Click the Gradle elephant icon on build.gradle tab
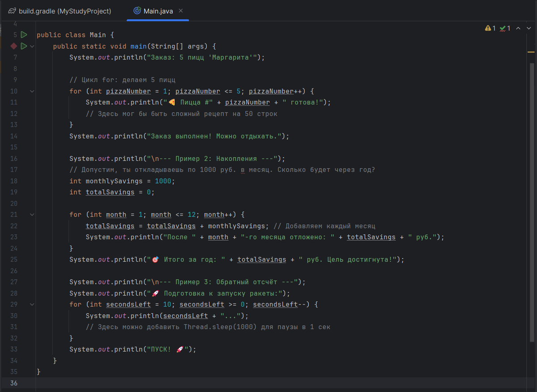Viewport: 537px width, 392px height. tap(12, 11)
